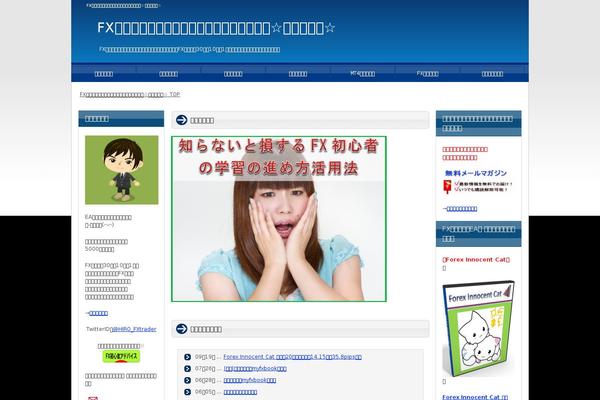
Task: Open the red [Forex Innocent Cat] sidebar link
Action: pos(476,260)
